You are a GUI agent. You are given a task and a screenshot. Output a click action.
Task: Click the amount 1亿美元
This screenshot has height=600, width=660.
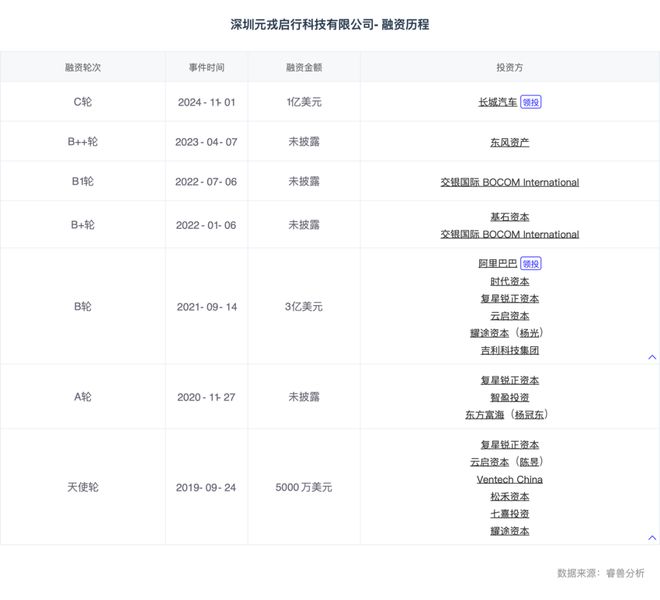coord(304,102)
